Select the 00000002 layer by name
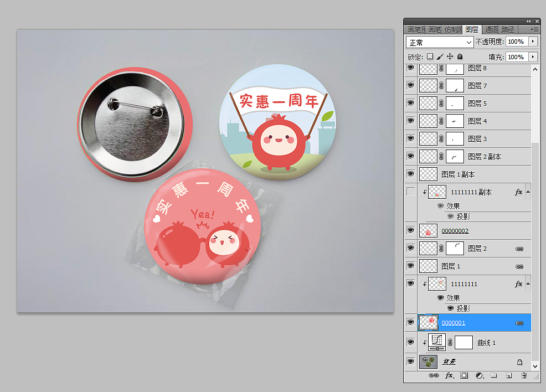546x392 pixels. click(455, 231)
